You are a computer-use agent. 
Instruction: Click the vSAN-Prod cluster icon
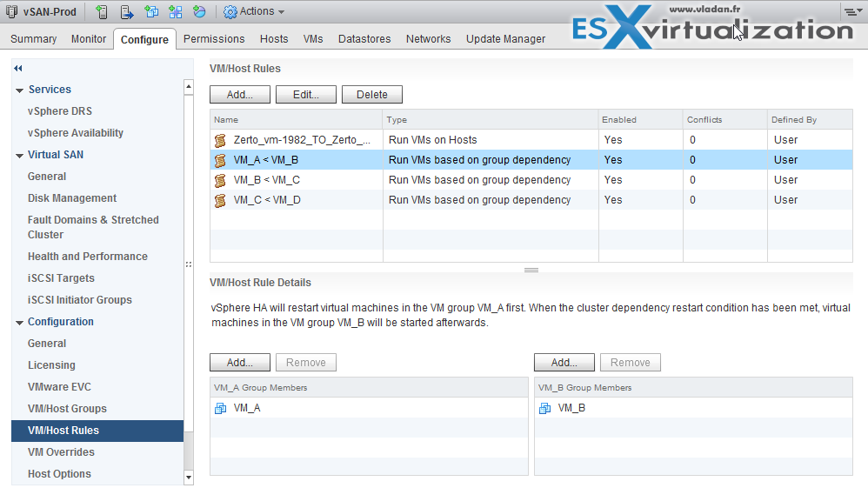pyautogui.click(x=11, y=11)
